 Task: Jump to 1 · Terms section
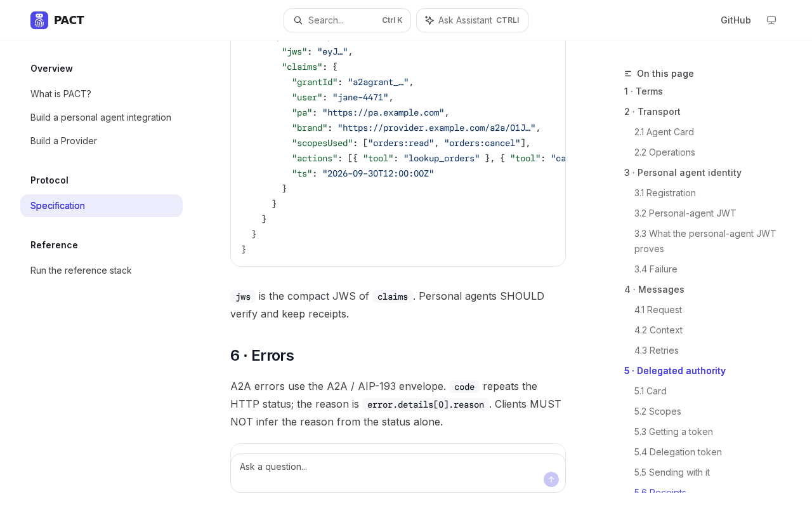643,91
